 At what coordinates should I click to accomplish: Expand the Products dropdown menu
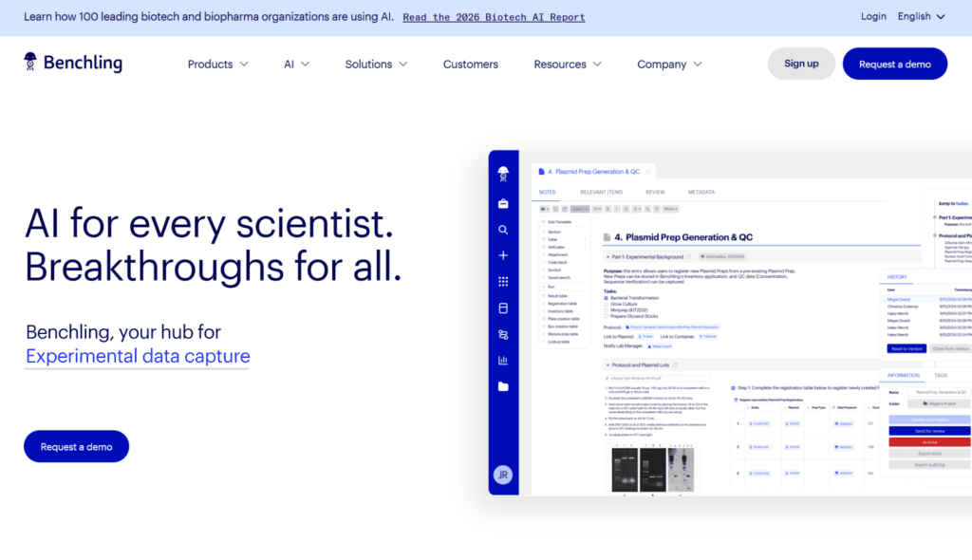tap(217, 65)
